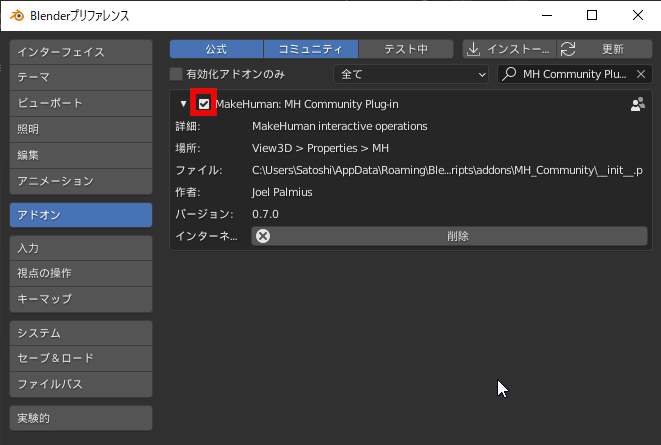Toggle the テスト中 support level filter
661x445 pixels.
coord(406,49)
